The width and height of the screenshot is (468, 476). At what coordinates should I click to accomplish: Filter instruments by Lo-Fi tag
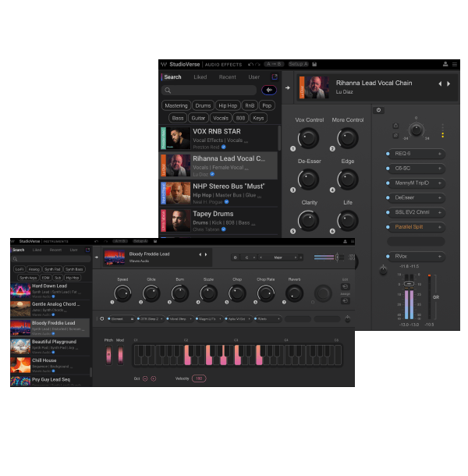click(x=19, y=269)
